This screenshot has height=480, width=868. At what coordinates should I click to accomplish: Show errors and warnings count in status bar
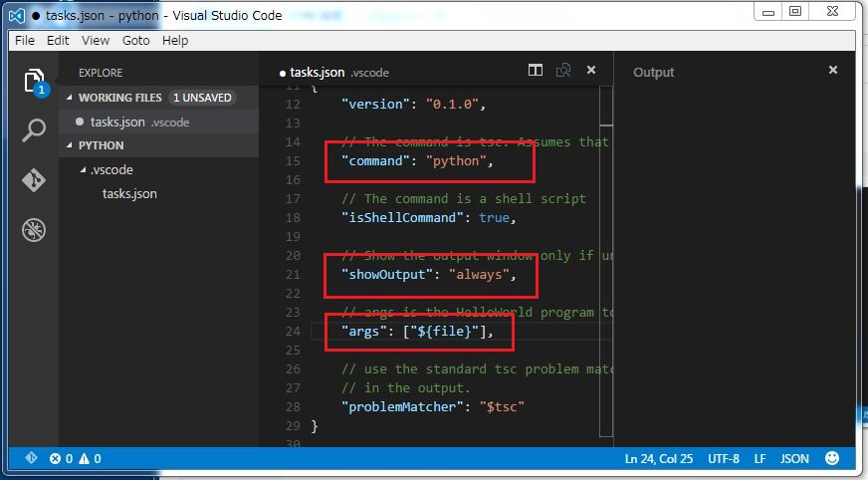(76, 458)
